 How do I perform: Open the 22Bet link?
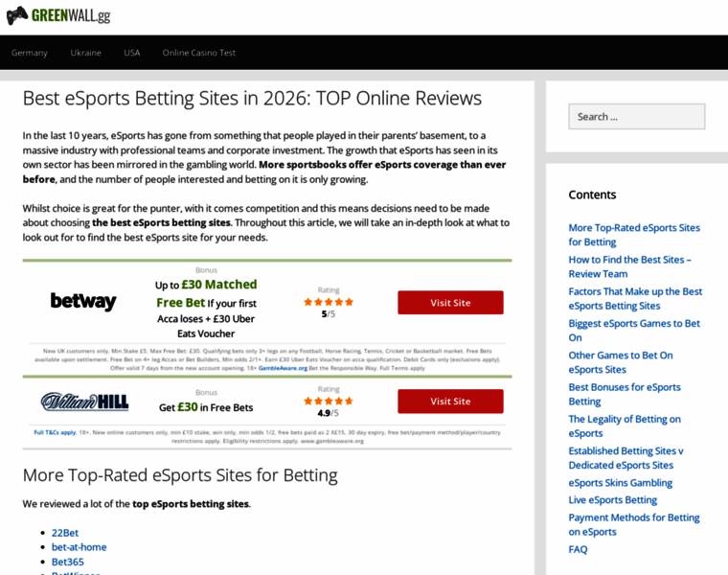coord(65,533)
